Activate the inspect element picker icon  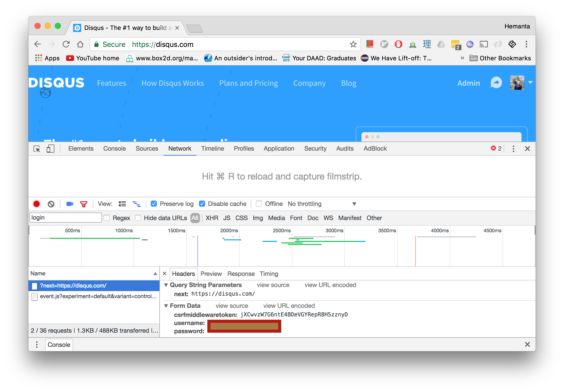pyautogui.click(x=37, y=149)
